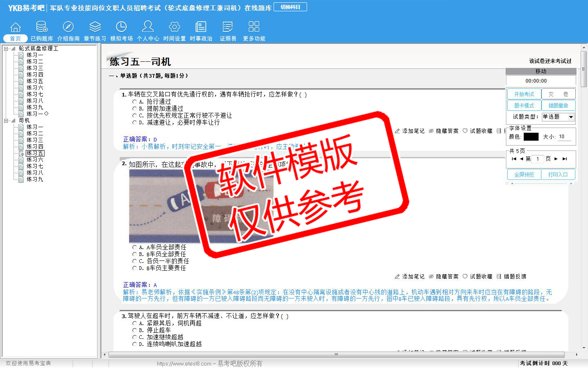Screen dimensions: 588x368
Task: Select option A A车负全部责任
Action: click(134, 247)
